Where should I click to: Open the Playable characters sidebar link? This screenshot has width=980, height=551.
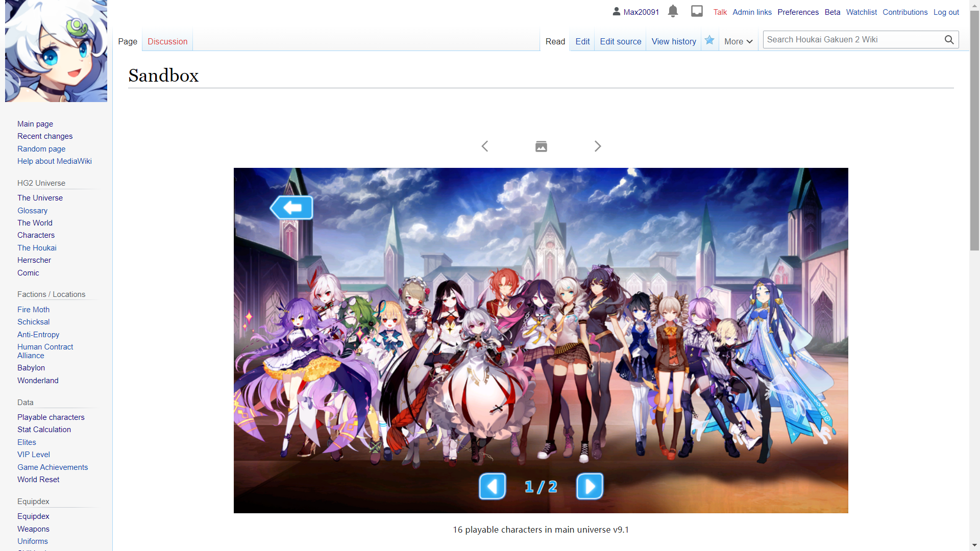[51, 417]
